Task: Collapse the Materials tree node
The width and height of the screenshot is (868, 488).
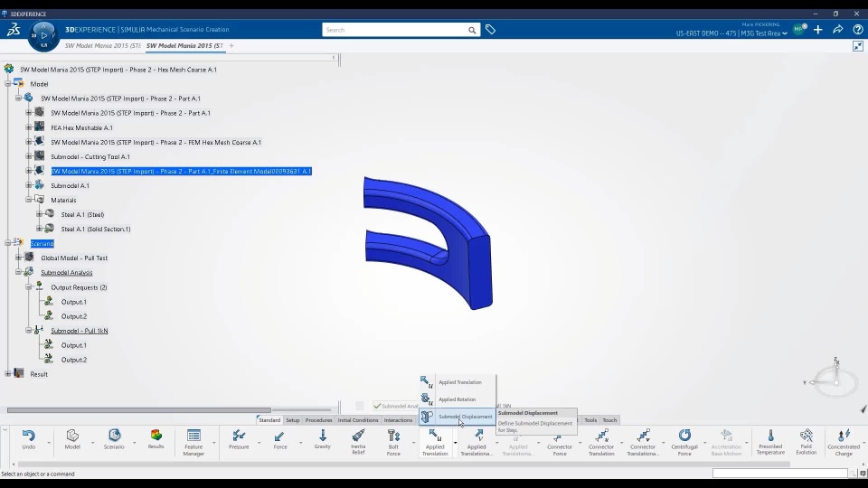Action: pos(29,200)
